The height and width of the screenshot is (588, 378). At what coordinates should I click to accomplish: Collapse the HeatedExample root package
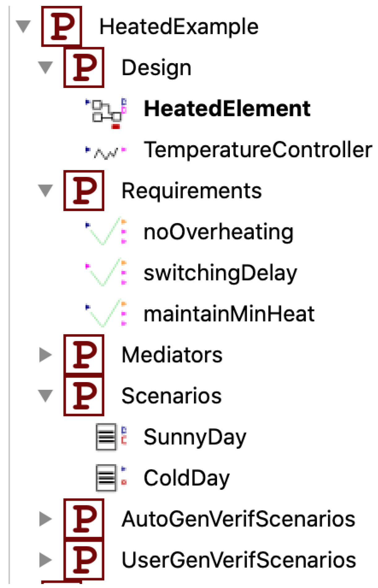pyautogui.click(x=24, y=26)
